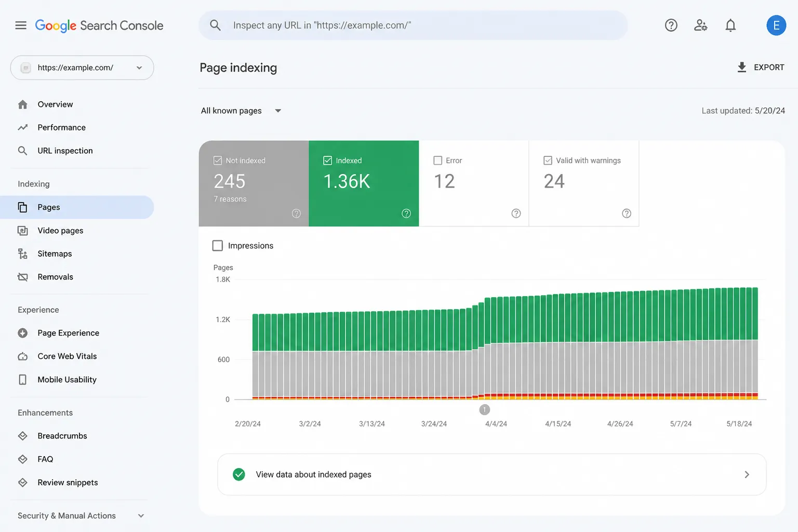This screenshot has height=532, width=798.
Task: Click the URL inspection magnifier icon
Action: [x=23, y=151]
